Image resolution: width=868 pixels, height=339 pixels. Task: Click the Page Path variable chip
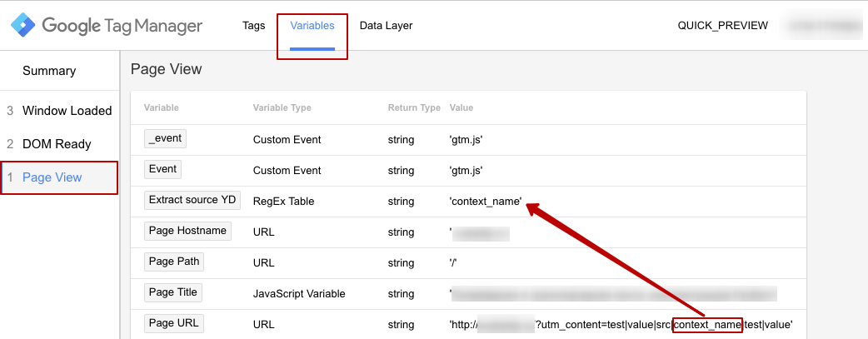(x=174, y=262)
